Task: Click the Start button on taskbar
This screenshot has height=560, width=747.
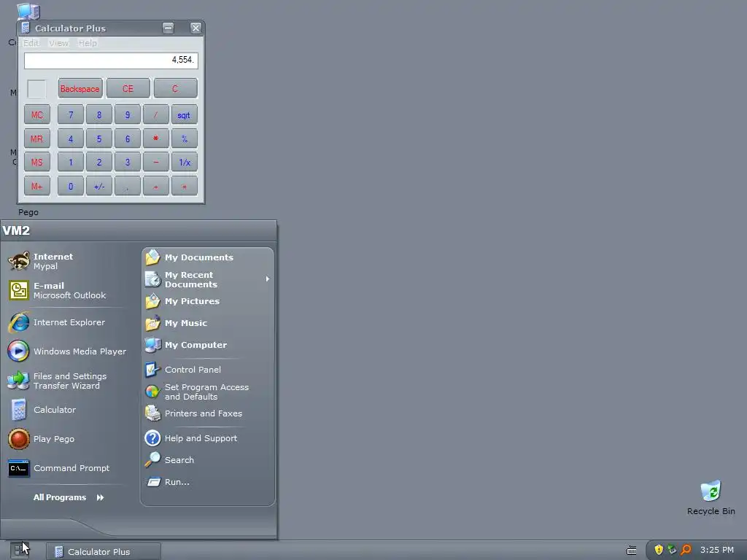Action: [x=19, y=551]
